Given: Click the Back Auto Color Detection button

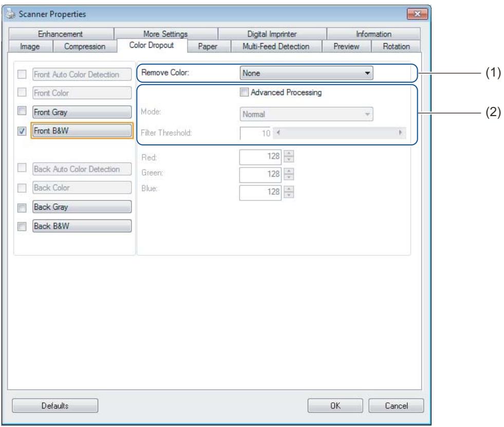Looking at the screenshot, I should tap(82, 169).
